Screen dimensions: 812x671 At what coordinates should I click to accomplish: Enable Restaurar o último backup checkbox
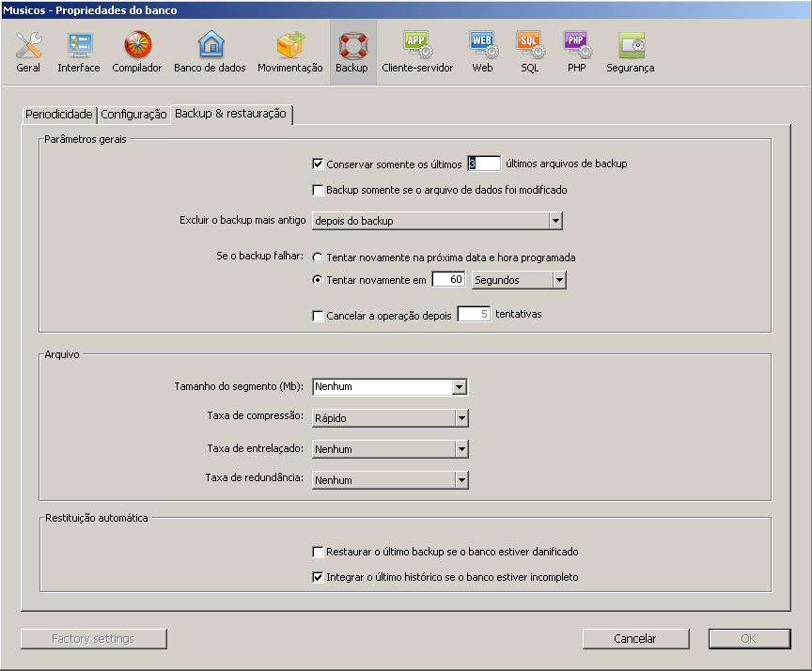(x=318, y=552)
